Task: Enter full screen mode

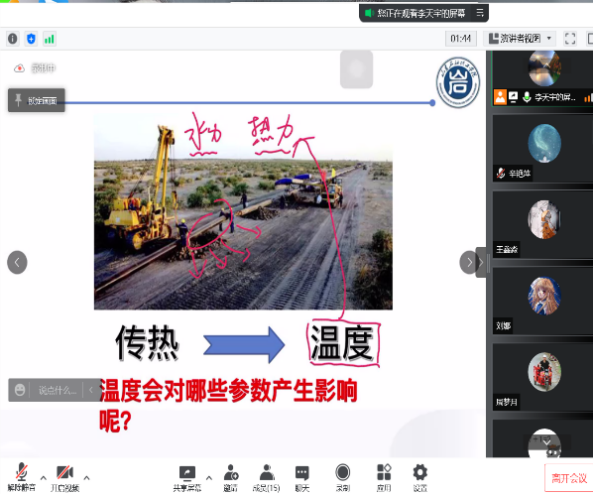Action: click(x=570, y=39)
